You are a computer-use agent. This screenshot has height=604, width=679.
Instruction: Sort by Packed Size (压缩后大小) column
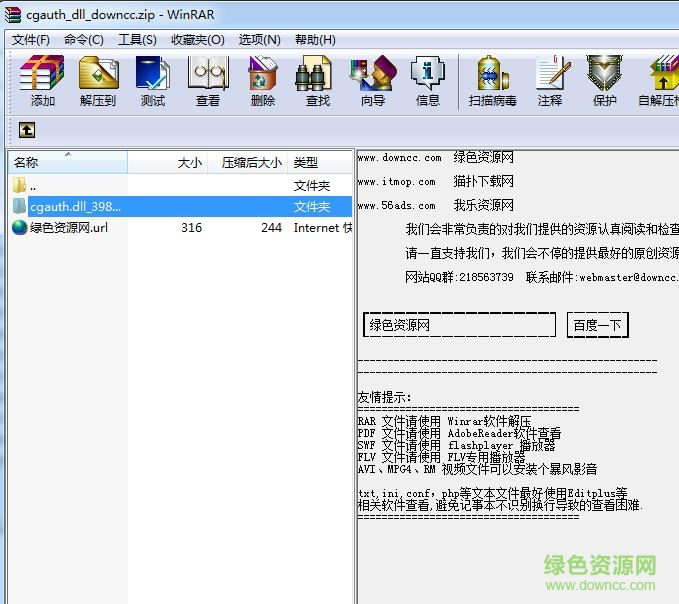pos(248,162)
